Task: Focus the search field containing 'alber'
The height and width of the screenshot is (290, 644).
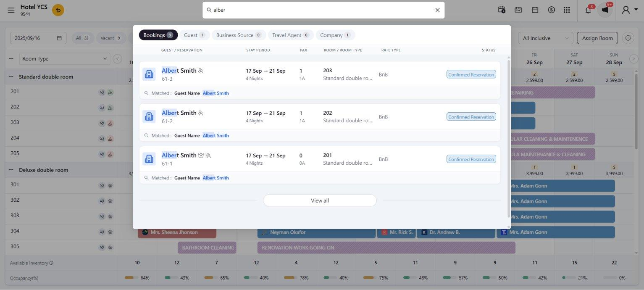Action: point(323,10)
